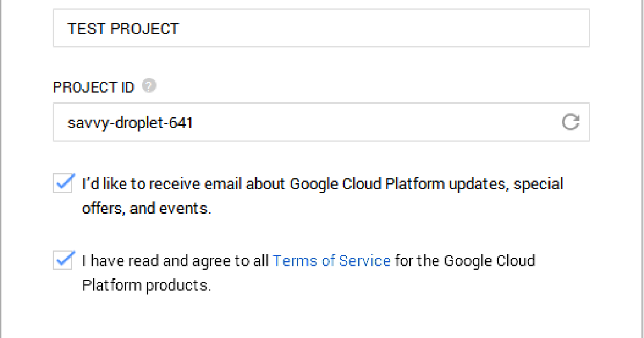Click the 'I have read and agree' label
644x338 pixels.
pyautogui.click(x=176, y=261)
